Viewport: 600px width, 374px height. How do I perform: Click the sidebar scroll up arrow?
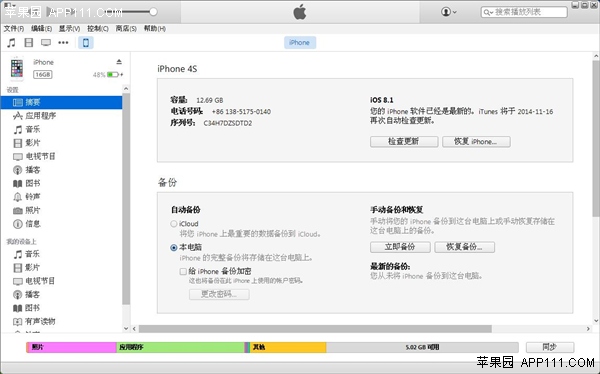(126, 89)
